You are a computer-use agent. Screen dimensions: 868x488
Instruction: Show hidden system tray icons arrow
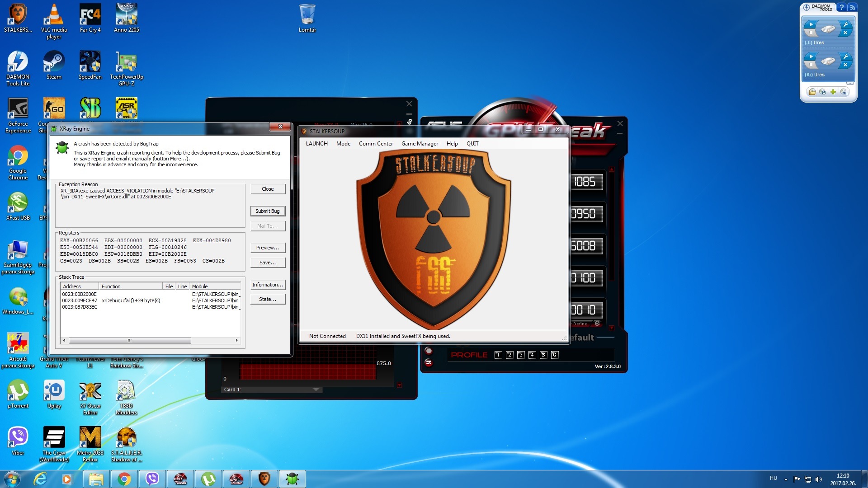point(786,479)
